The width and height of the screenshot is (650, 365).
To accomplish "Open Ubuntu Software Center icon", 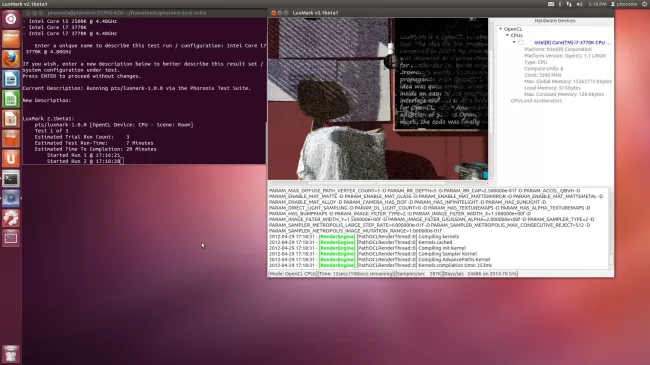I will pyautogui.click(x=11, y=139).
